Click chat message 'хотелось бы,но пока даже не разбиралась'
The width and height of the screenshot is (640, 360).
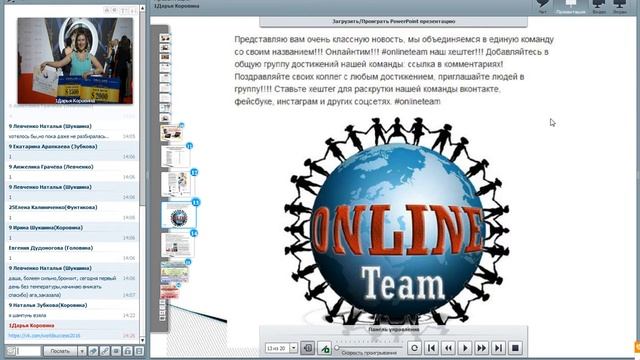click(x=59, y=136)
